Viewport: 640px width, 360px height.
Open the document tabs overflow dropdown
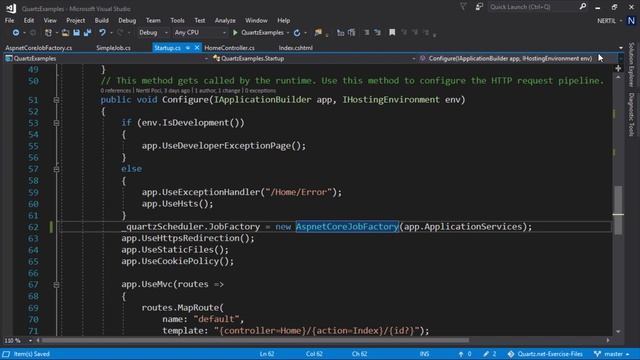coord(621,48)
